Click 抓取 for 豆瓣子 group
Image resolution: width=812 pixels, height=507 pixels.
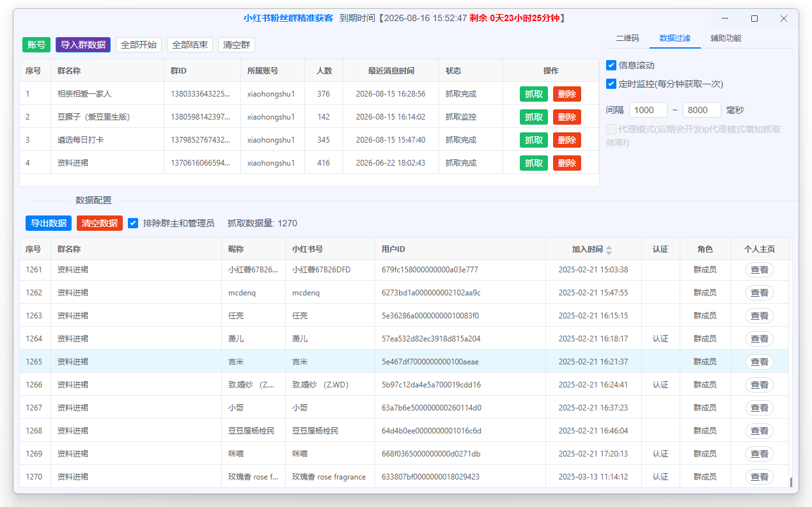point(534,117)
